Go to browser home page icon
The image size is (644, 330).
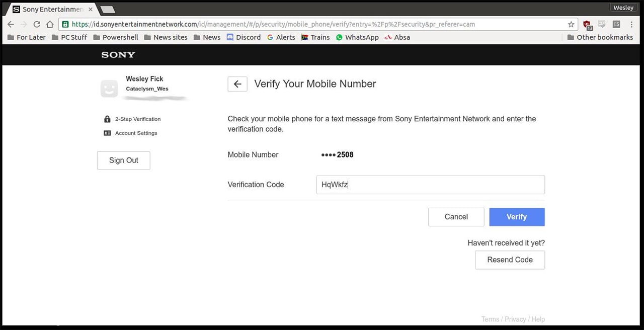[50, 24]
